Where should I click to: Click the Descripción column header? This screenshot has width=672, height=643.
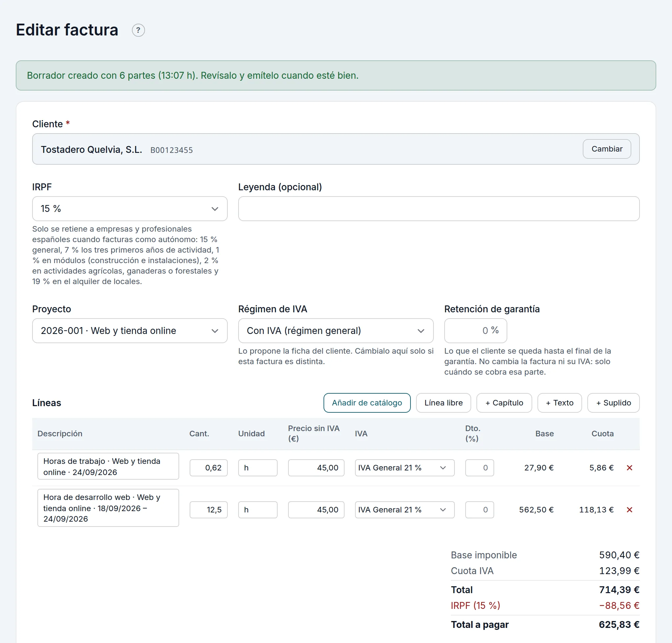click(60, 434)
